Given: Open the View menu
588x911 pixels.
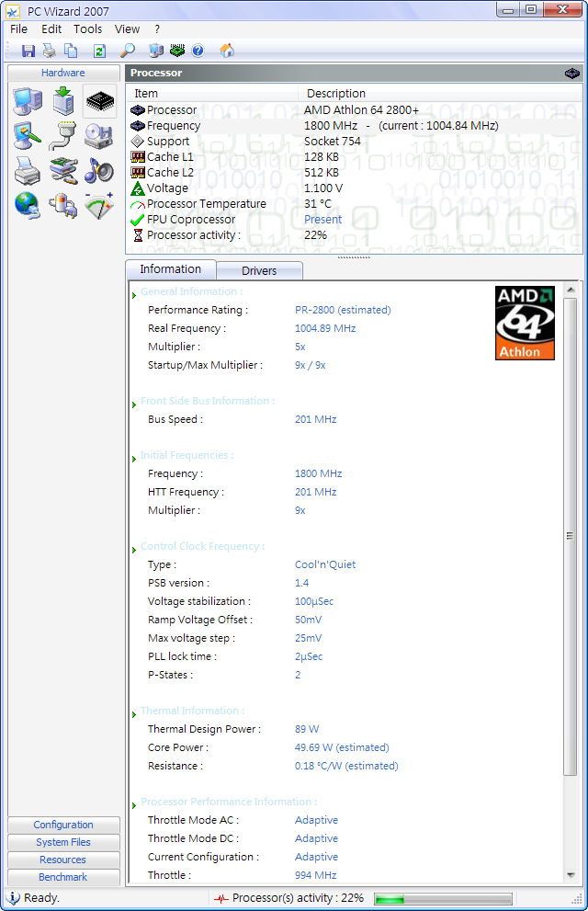Looking at the screenshot, I should (127, 29).
